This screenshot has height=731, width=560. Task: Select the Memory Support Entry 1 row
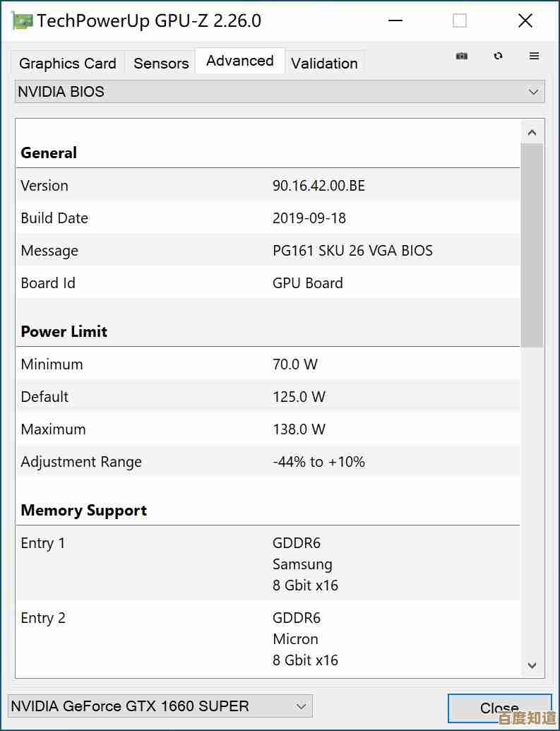267,564
